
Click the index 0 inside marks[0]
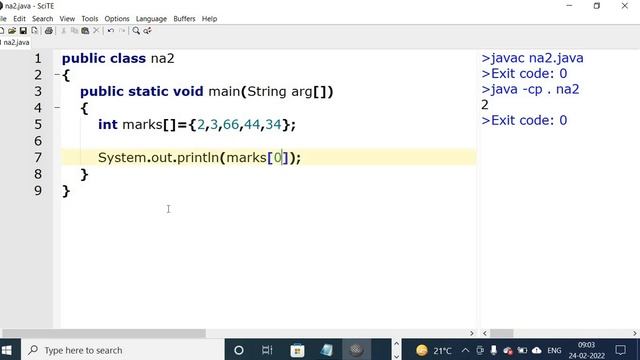278,158
